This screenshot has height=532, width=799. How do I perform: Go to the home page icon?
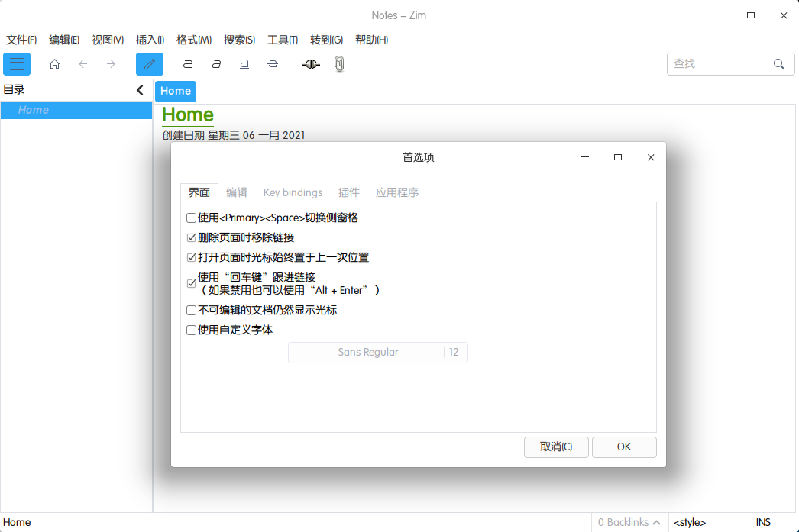pyautogui.click(x=54, y=64)
